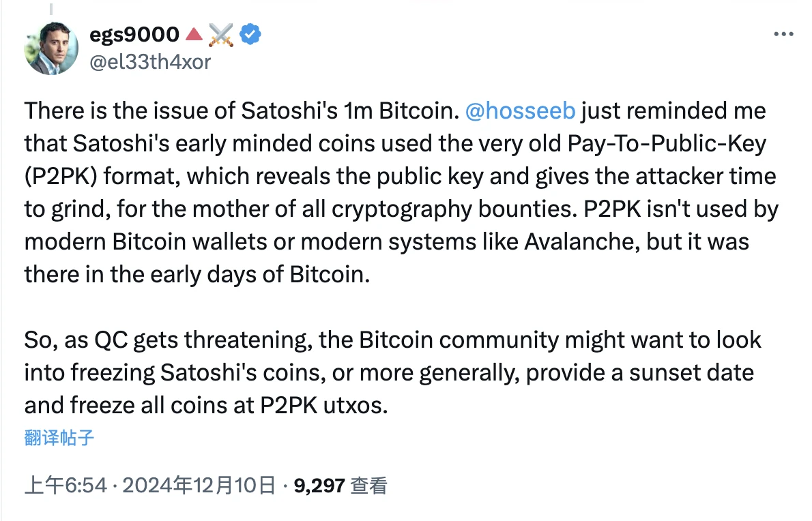Click the @el33th4xor handle

pos(150,62)
